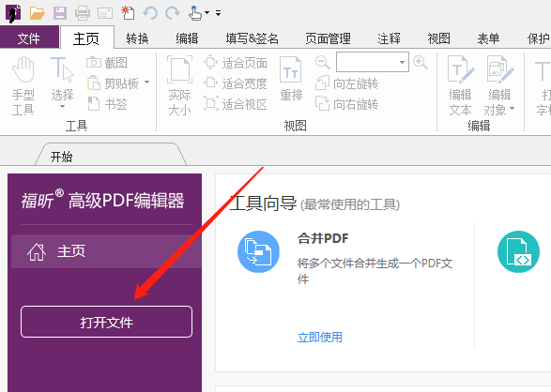Click the open folder icon in quick access toolbar

coord(37,13)
